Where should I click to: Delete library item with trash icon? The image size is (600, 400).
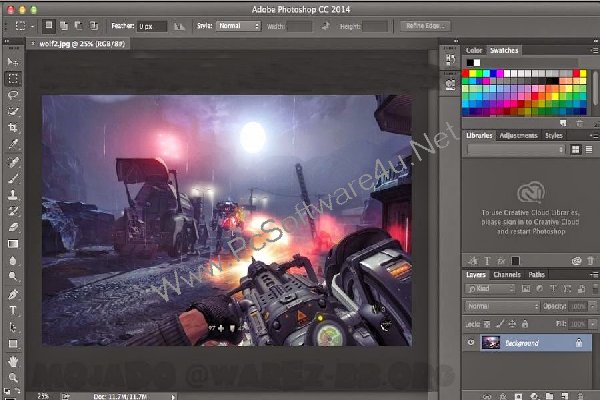click(590, 261)
